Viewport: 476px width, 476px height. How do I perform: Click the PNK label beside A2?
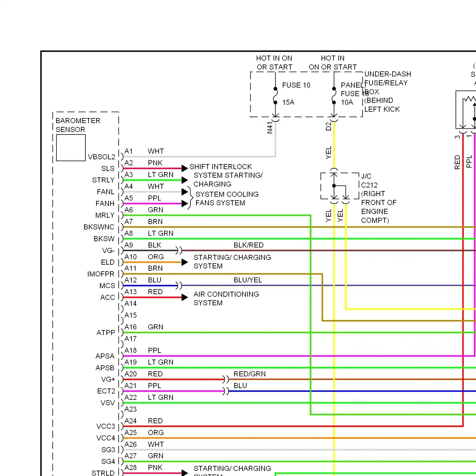(155, 163)
